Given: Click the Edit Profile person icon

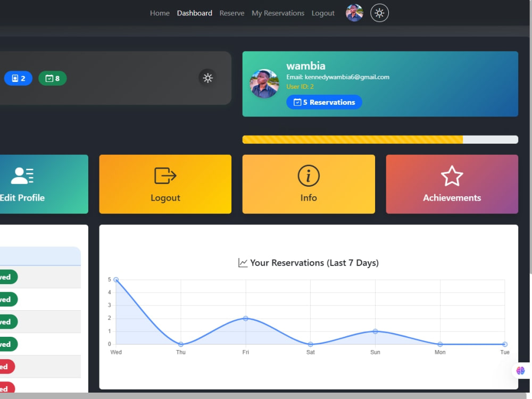Looking at the screenshot, I should [x=22, y=176].
